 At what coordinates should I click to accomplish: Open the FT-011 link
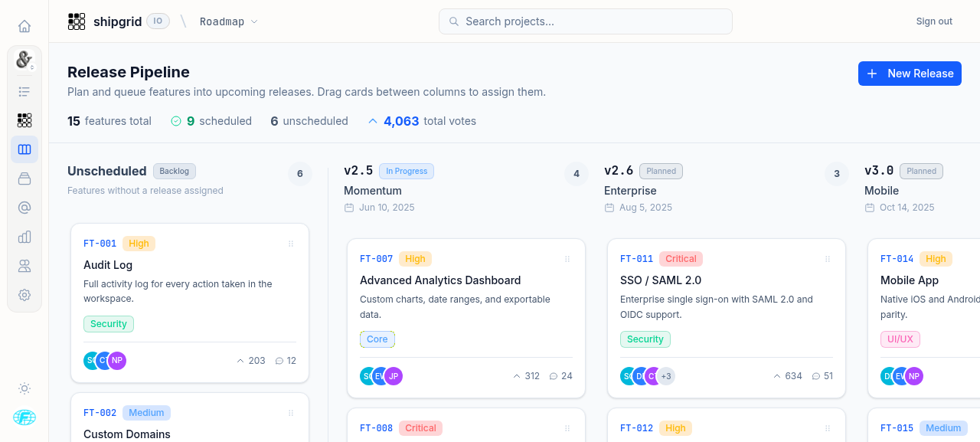pyautogui.click(x=636, y=259)
